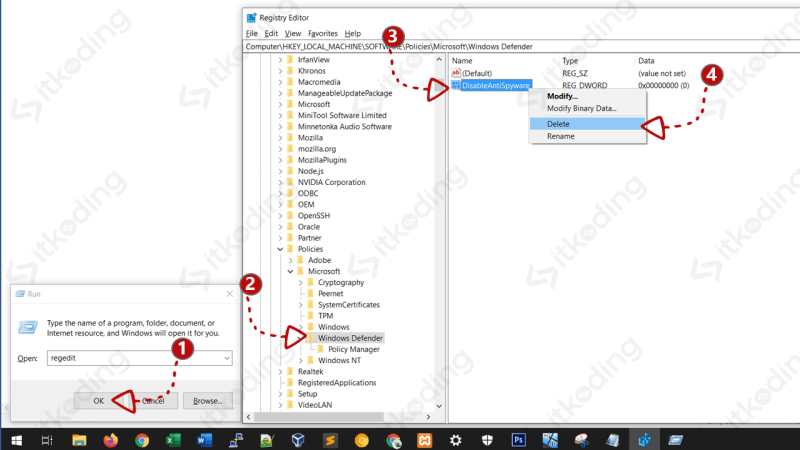The width and height of the screenshot is (800, 450).
Task: Open Settings gear icon in taskbar
Action: click(456, 440)
